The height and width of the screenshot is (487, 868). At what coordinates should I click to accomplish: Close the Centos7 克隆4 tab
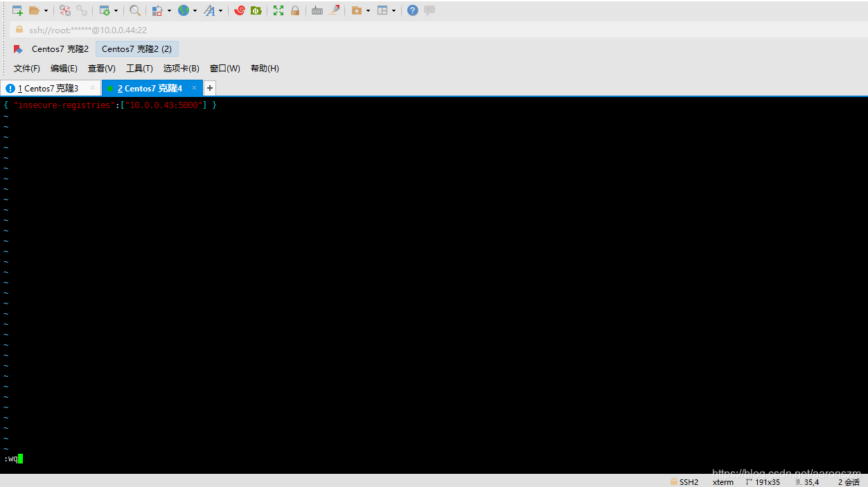195,88
